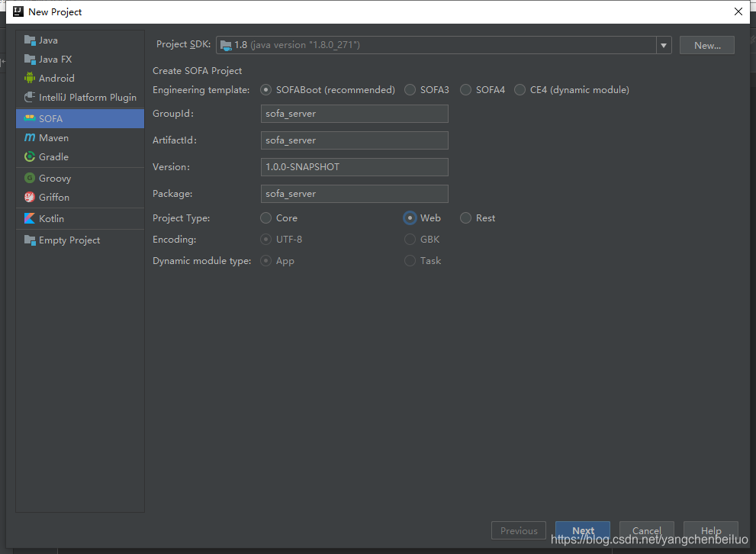
Task: Select IntelliJ Platform Plugin project type
Action: (x=80, y=98)
